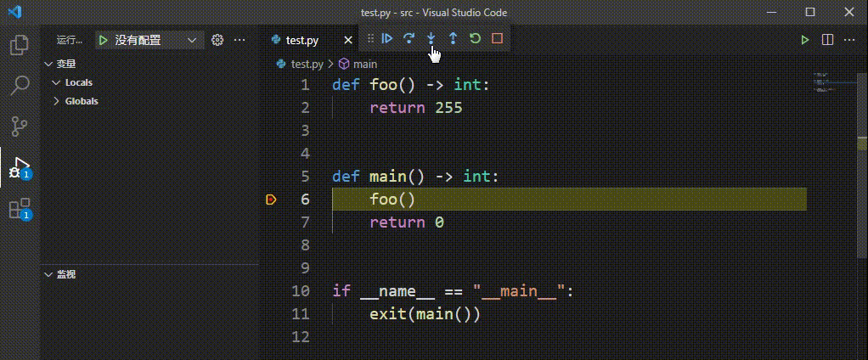Continue debugging execution
Screen dimensions: 868x360
coord(387,38)
